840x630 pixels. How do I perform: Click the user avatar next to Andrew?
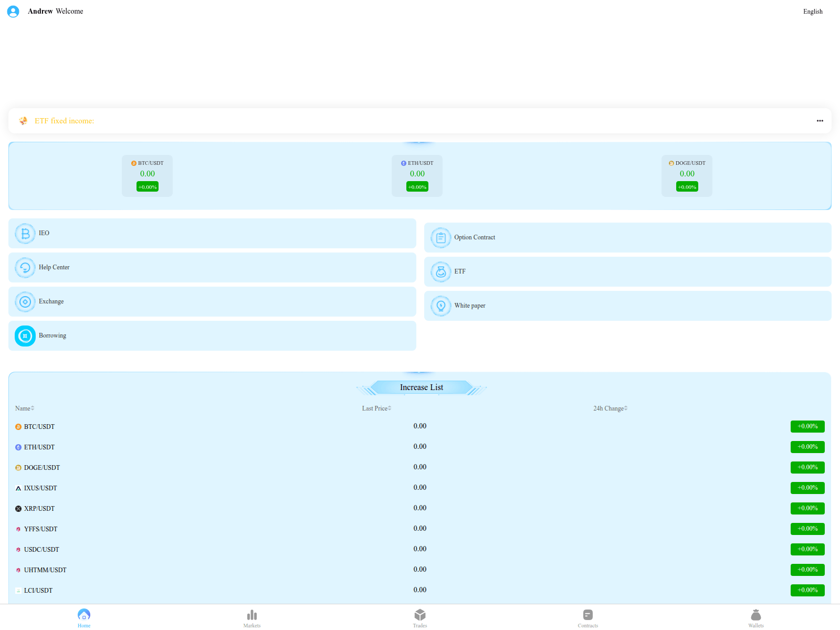point(13,12)
